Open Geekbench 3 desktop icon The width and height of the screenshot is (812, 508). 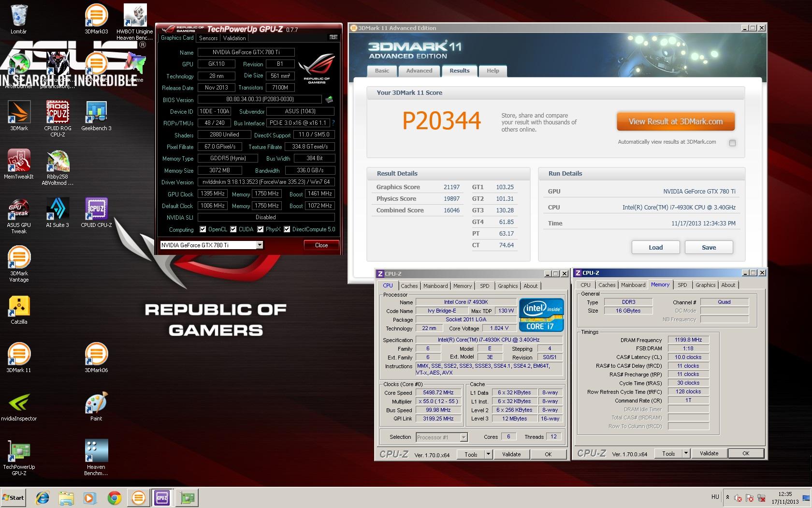coord(96,116)
